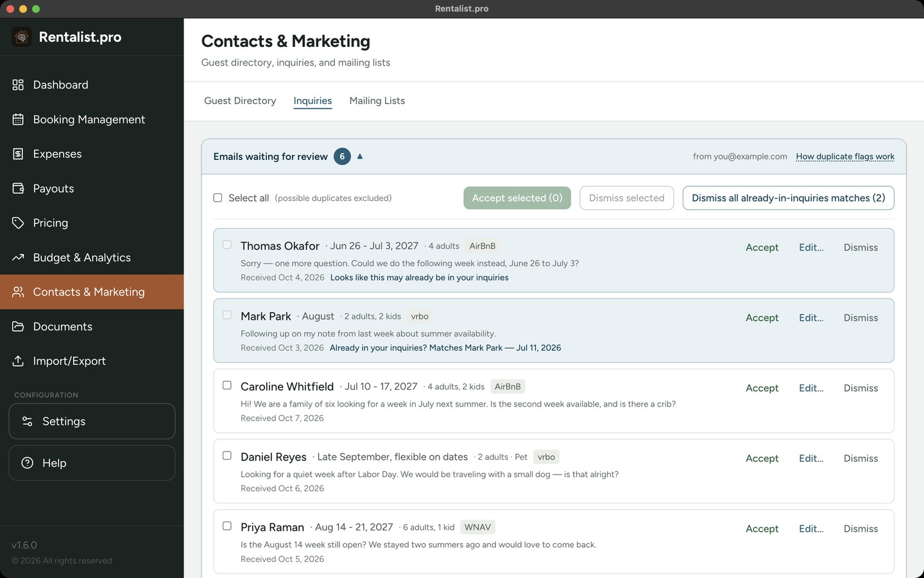The height and width of the screenshot is (578, 924).
Task: Click the Budget & Analytics trend icon
Action: (18, 258)
